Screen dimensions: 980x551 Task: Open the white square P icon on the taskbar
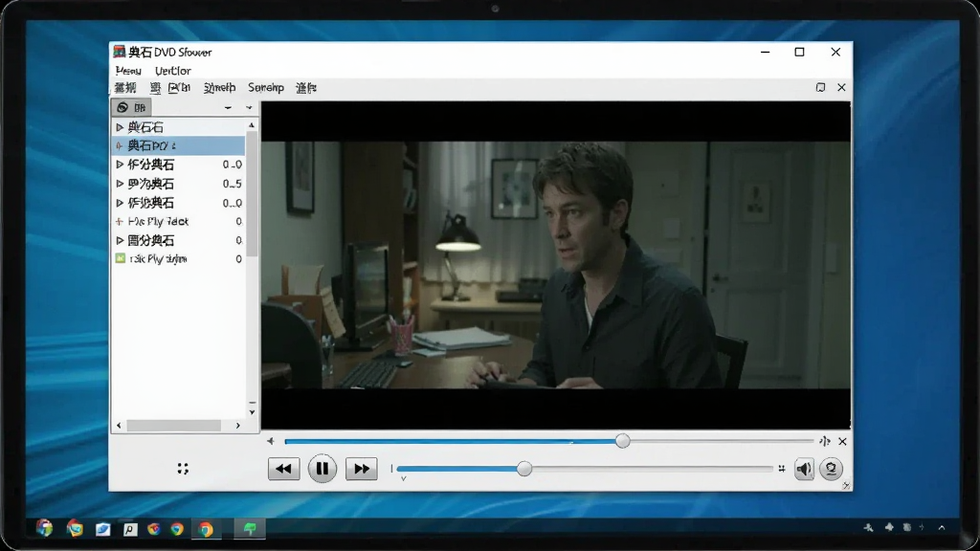click(130, 529)
